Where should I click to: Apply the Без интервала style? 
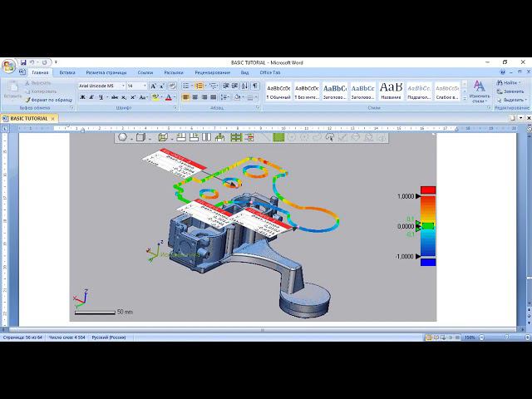pos(307,91)
